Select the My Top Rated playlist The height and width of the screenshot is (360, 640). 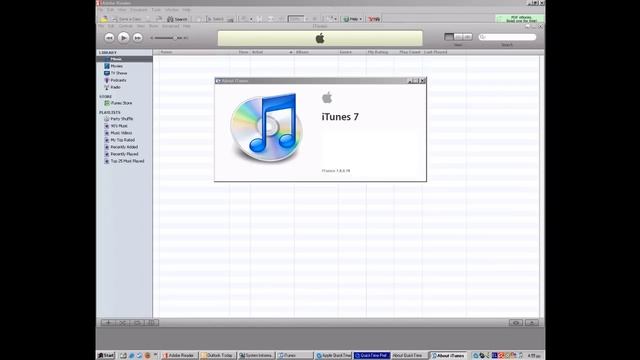pyautogui.click(x=124, y=140)
